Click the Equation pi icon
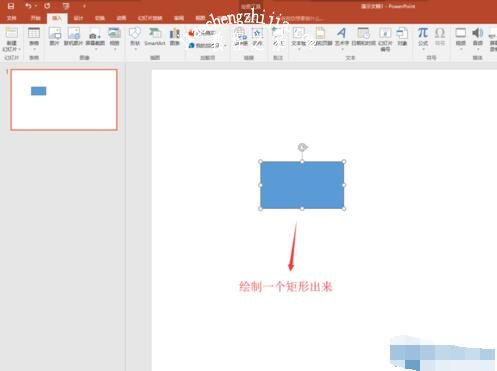This screenshot has height=371, width=497. click(x=423, y=33)
